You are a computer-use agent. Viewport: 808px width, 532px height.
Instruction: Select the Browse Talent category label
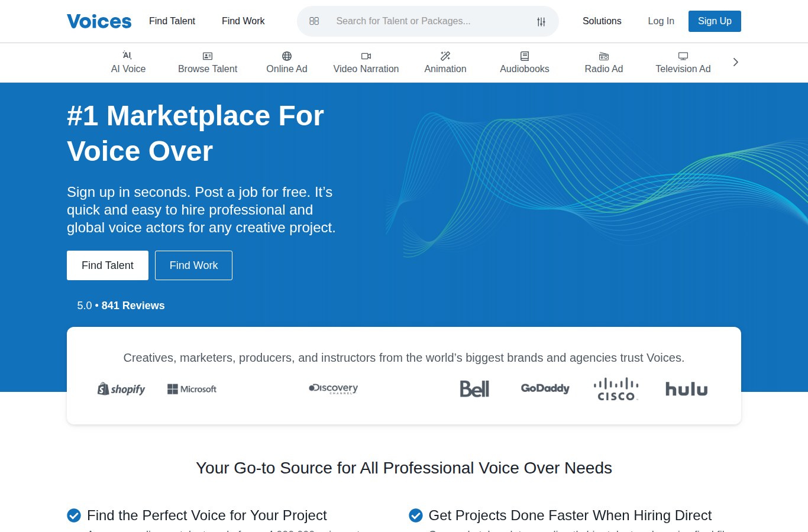click(208, 69)
